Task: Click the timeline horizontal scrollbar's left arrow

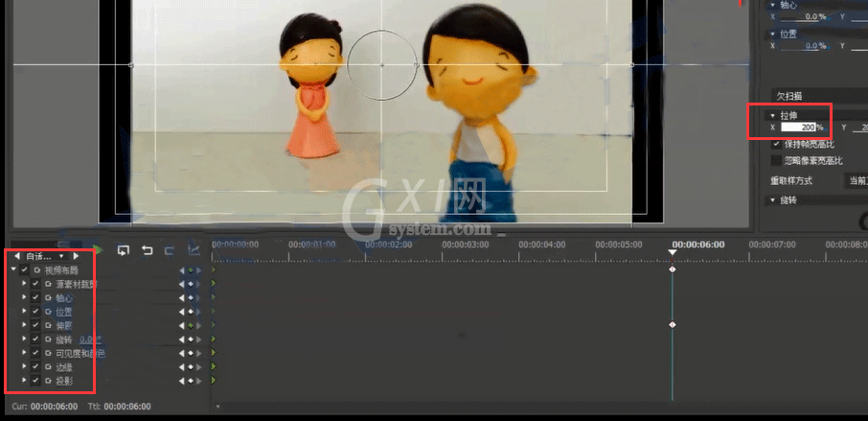Action: 217,407
